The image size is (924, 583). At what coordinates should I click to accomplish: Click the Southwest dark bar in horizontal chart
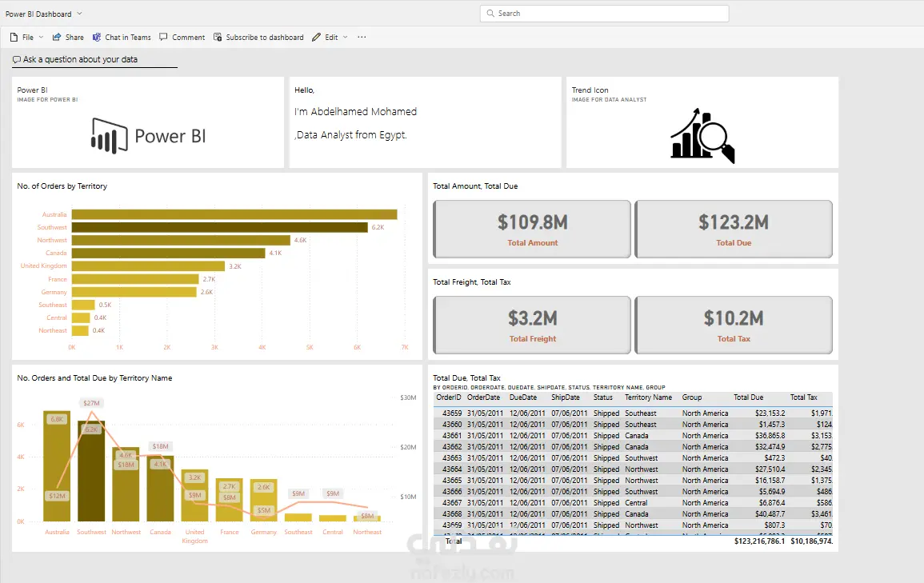219,227
